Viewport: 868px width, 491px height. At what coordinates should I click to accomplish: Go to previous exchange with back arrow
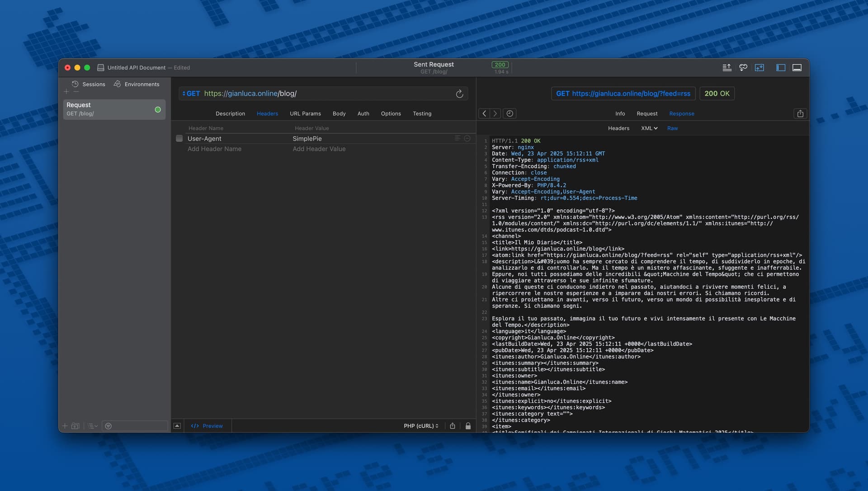pyautogui.click(x=484, y=113)
